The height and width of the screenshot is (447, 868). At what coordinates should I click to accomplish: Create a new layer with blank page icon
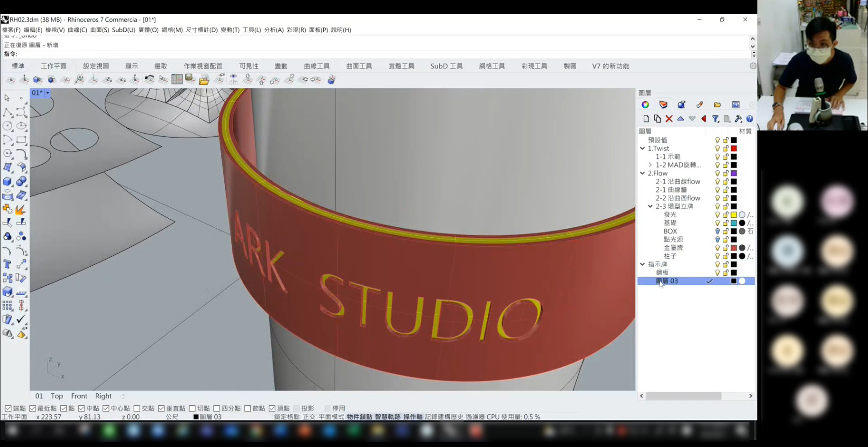[646, 119]
